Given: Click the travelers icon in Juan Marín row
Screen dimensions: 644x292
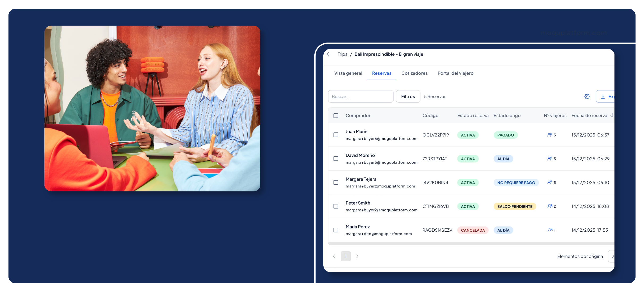Looking at the screenshot, I should tap(550, 135).
